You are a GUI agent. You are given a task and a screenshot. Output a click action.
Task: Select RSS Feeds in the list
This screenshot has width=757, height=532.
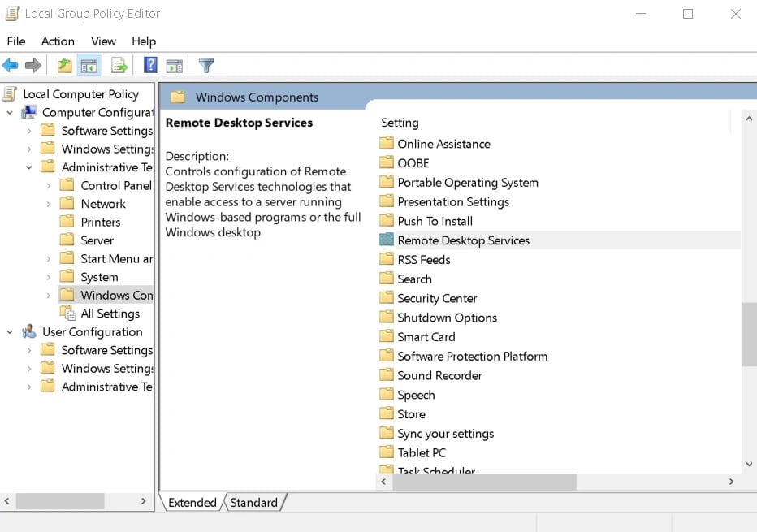coord(423,260)
